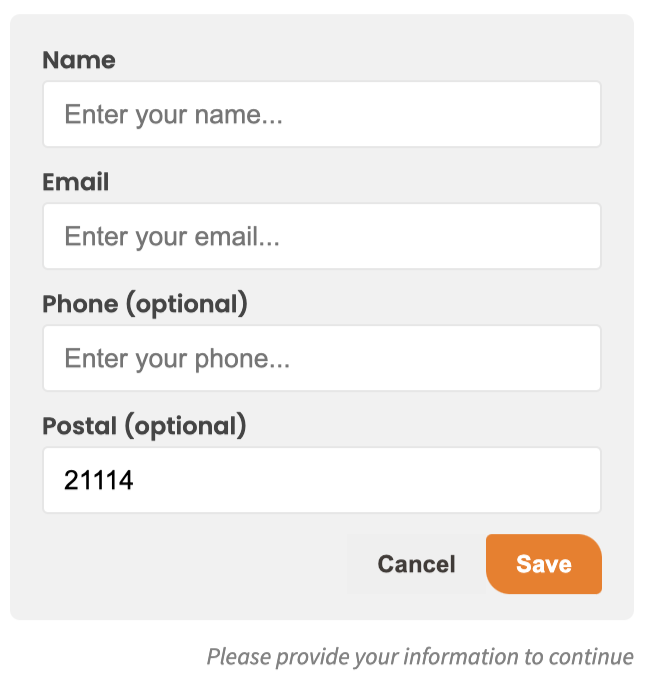Select the Phone input field
The image size is (650, 684).
pos(321,359)
